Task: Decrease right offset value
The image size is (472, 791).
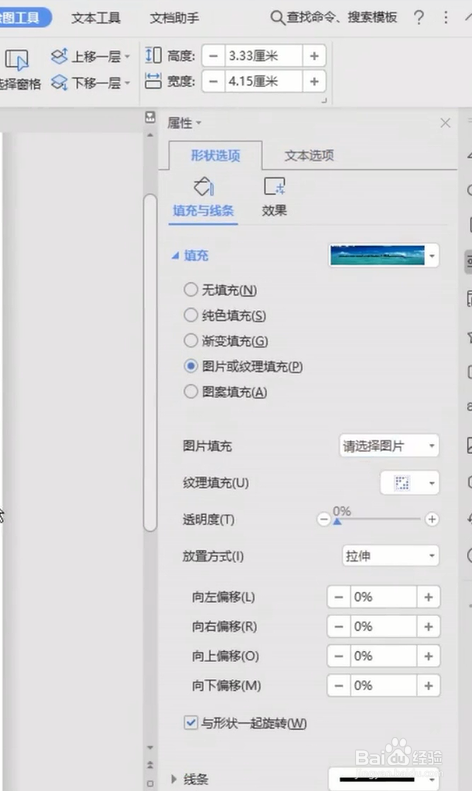Action: point(339,627)
